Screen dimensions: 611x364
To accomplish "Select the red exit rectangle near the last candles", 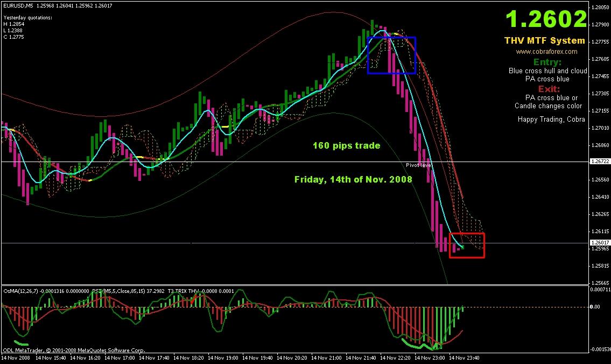I will 467,245.
